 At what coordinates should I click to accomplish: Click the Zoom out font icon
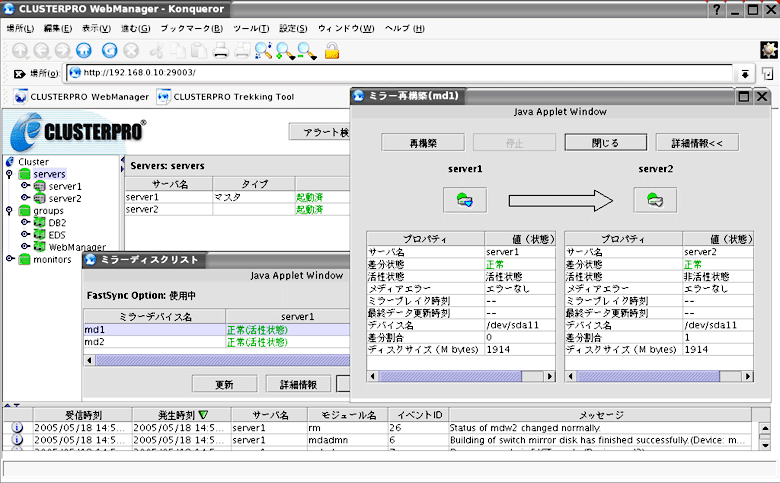306,51
